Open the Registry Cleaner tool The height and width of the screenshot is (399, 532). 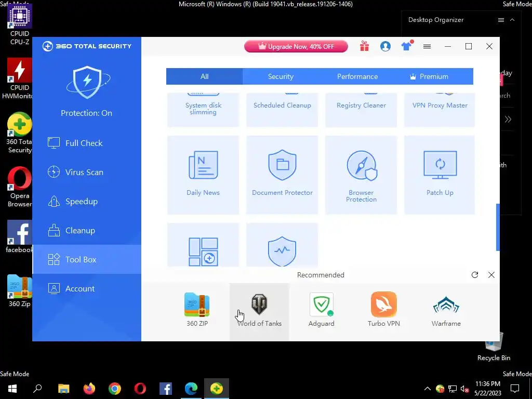[361, 109]
